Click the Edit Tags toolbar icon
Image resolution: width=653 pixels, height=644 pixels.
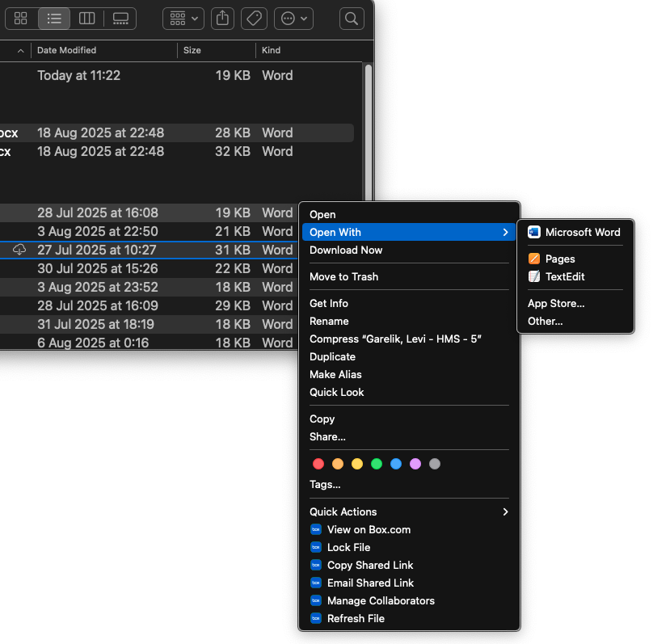(x=254, y=18)
